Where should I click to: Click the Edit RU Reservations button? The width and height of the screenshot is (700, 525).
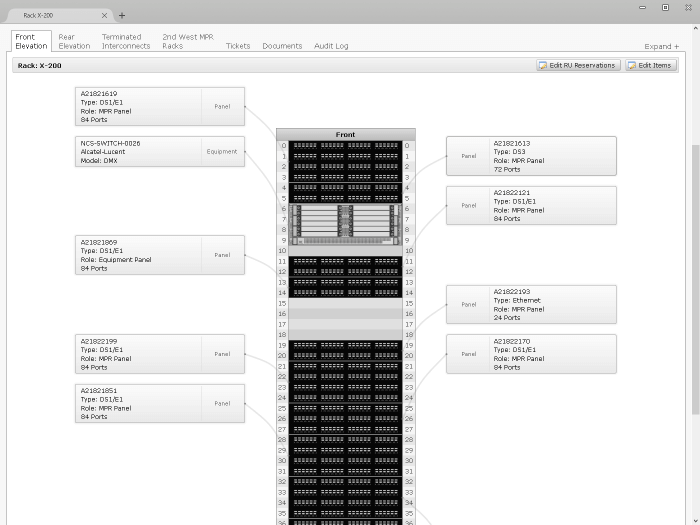point(577,65)
